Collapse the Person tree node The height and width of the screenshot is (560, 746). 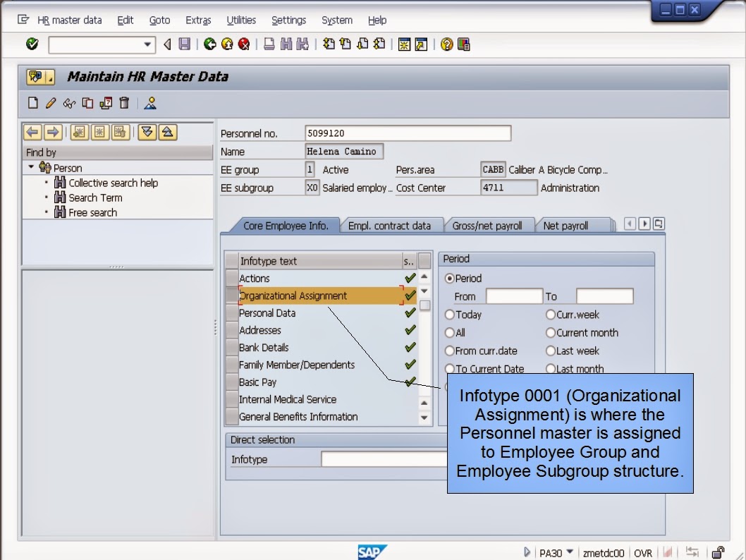(31, 168)
